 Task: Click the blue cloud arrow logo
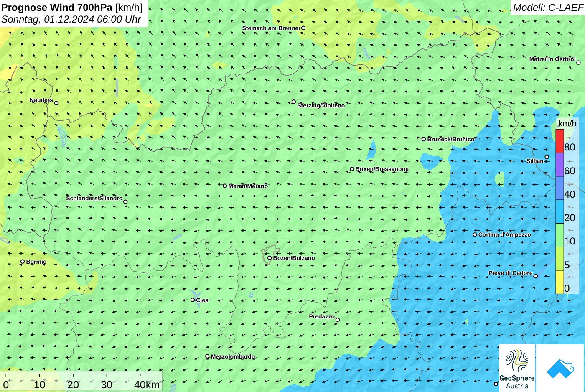[560, 368]
